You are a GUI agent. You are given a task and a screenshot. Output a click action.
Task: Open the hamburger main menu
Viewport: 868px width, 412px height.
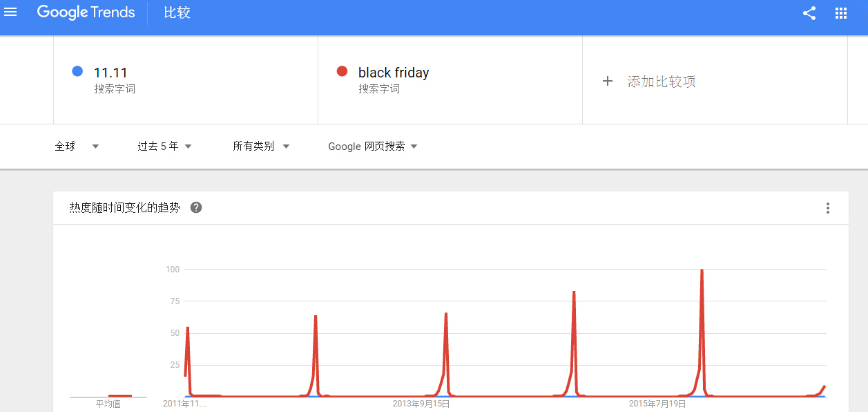click(10, 12)
